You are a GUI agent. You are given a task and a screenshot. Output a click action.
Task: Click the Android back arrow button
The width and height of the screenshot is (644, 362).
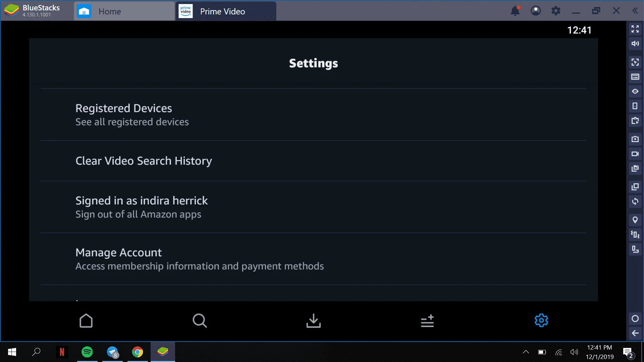(635, 333)
